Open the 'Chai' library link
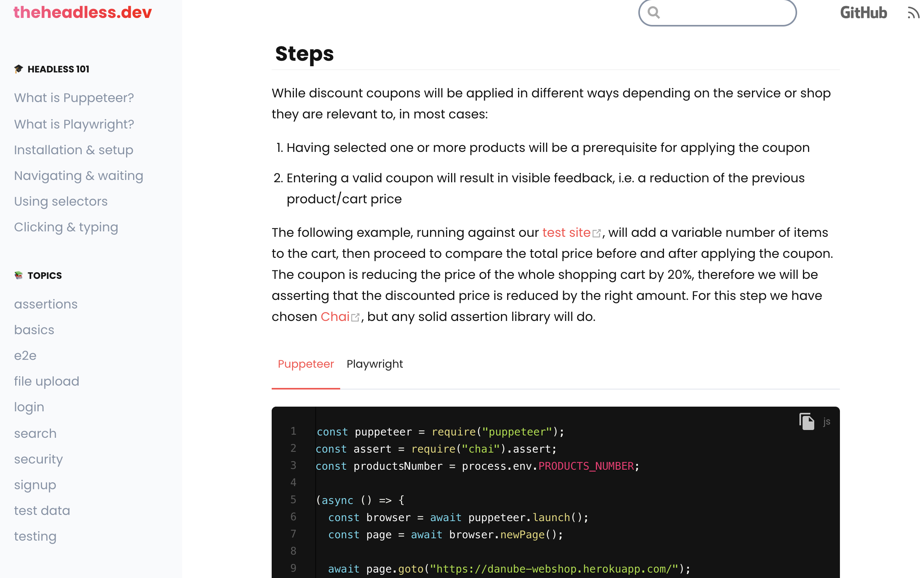The image size is (924, 578). (335, 317)
